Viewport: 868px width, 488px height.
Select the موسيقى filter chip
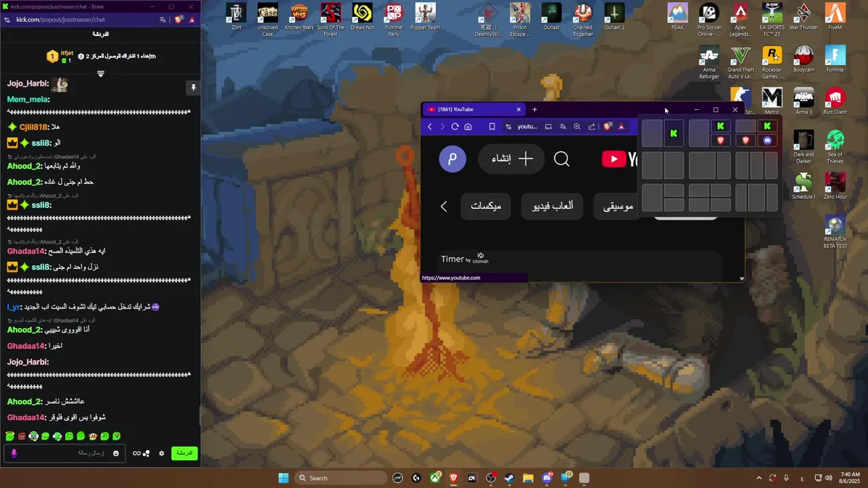[x=618, y=206]
